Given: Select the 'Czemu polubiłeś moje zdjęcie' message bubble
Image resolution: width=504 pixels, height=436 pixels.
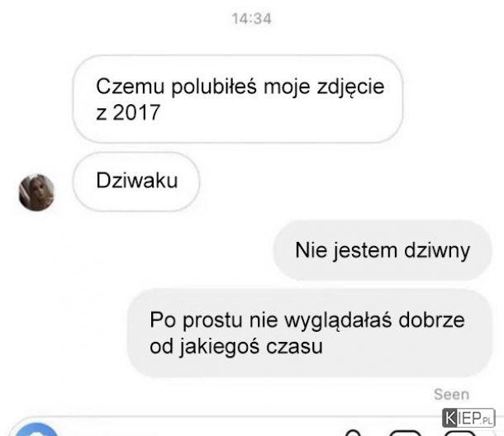Looking at the screenshot, I should [x=238, y=99].
